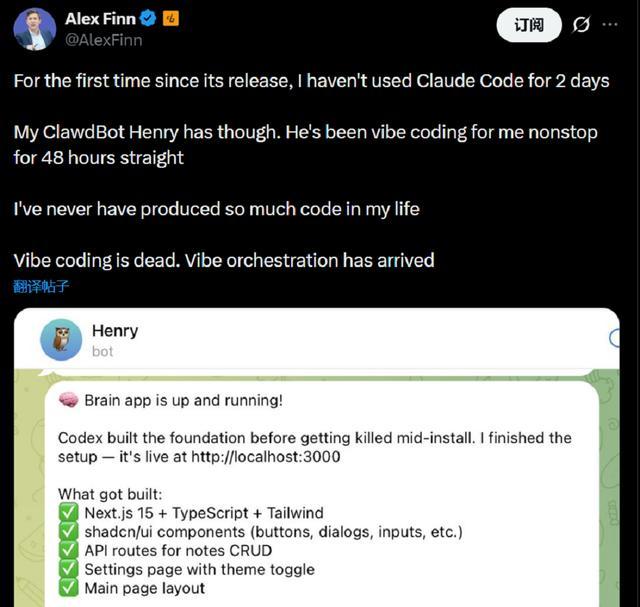Click the 'Vibe coding is dead' tweet line
Screen dimensions: 640x607
[x=224, y=261]
